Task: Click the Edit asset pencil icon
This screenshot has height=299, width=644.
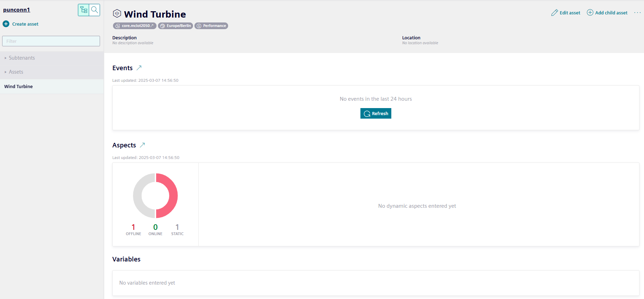Action: coord(555,13)
